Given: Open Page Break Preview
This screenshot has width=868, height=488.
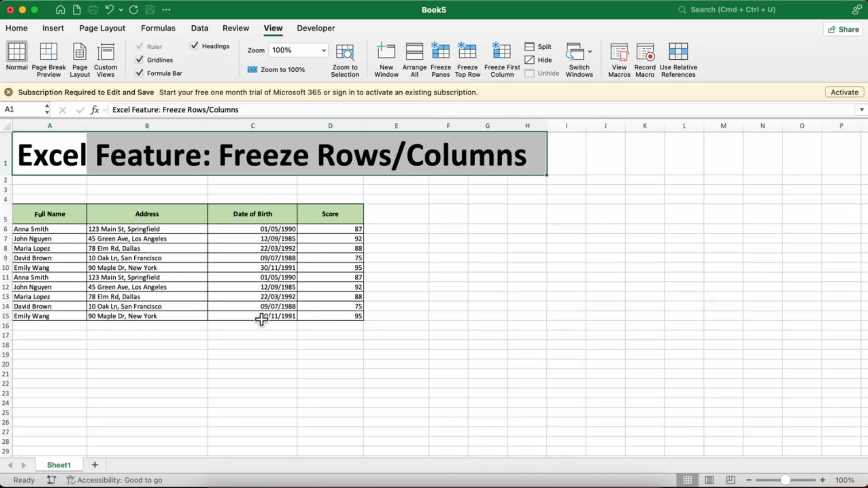Looking at the screenshot, I should coord(48,60).
